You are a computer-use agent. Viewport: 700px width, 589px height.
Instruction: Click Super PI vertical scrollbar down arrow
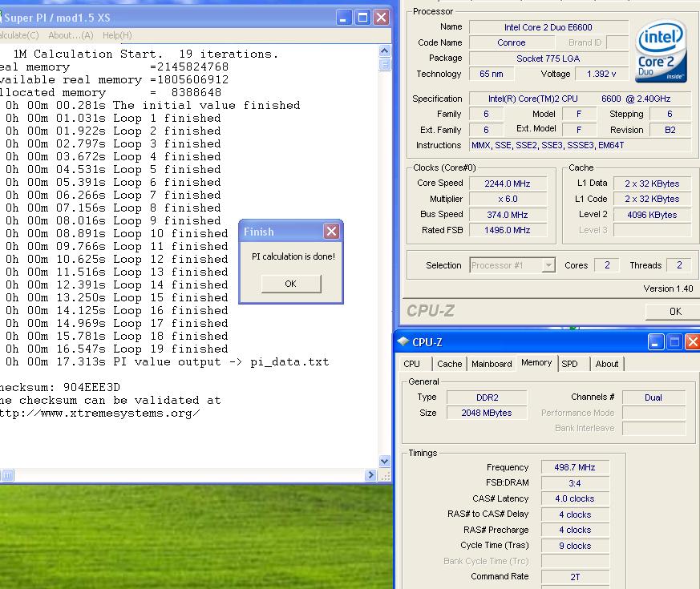pos(384,461)
